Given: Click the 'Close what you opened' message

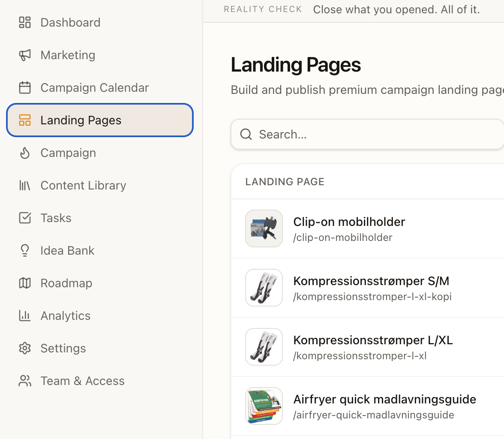Looking at the screenshot, I should pos(396,9).
